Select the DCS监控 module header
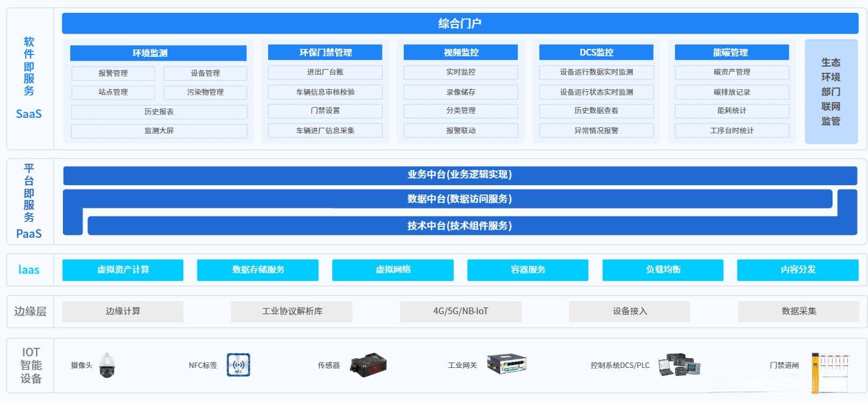This screenshot has height=404, width=868. tap(596, 53)
